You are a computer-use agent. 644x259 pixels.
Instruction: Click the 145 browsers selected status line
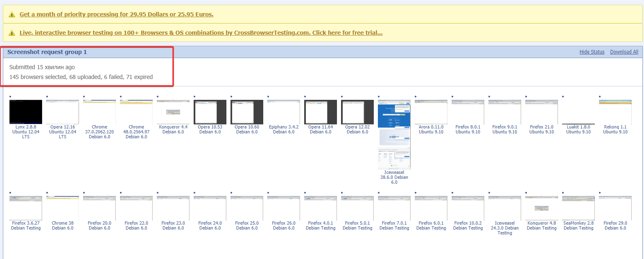click(x=81, y=77)
